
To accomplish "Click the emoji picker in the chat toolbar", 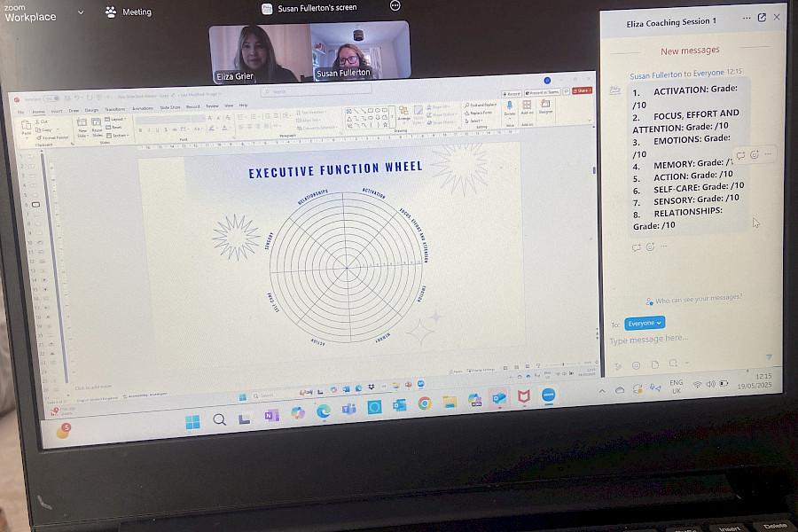I will click(636, 364).
